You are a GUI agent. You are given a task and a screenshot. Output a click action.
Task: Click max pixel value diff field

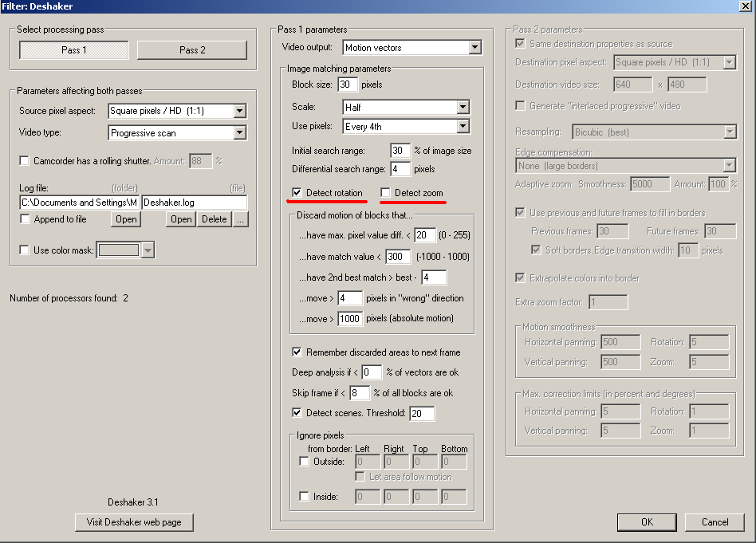click(x=425, y=235)
